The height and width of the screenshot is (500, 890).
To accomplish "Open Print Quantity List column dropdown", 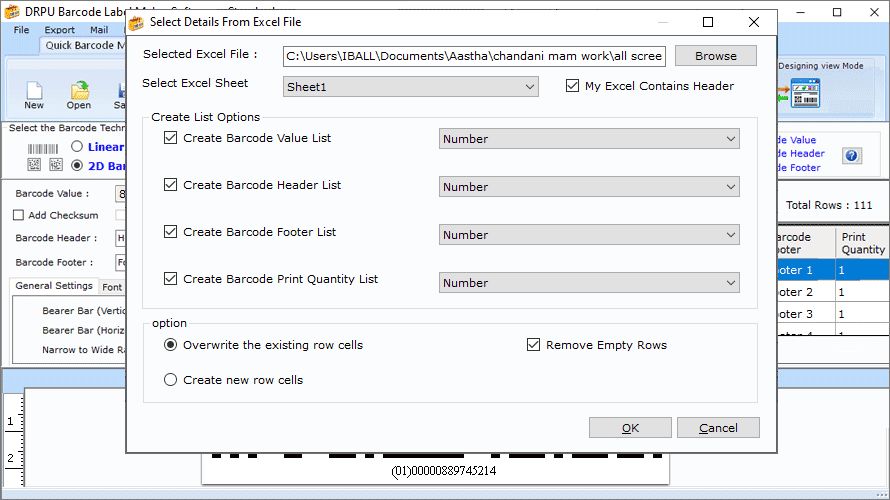I will click(589, 283).
